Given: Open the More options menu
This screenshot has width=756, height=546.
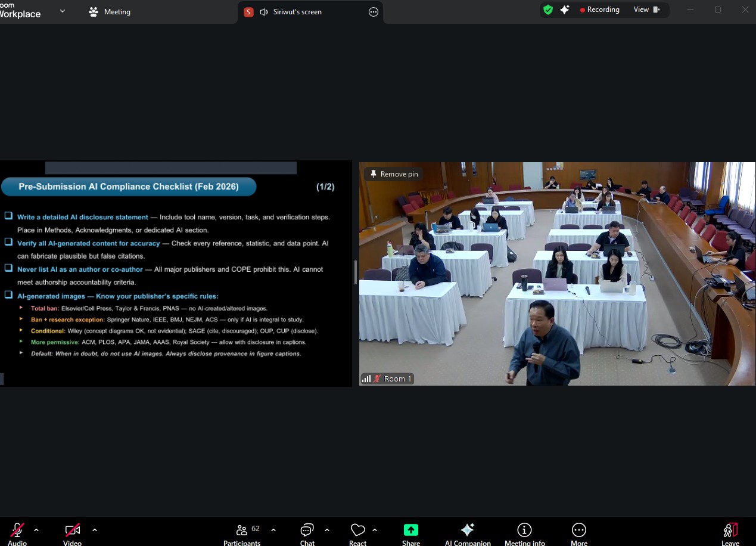Looking at the screenshot, I should point(578,530).
